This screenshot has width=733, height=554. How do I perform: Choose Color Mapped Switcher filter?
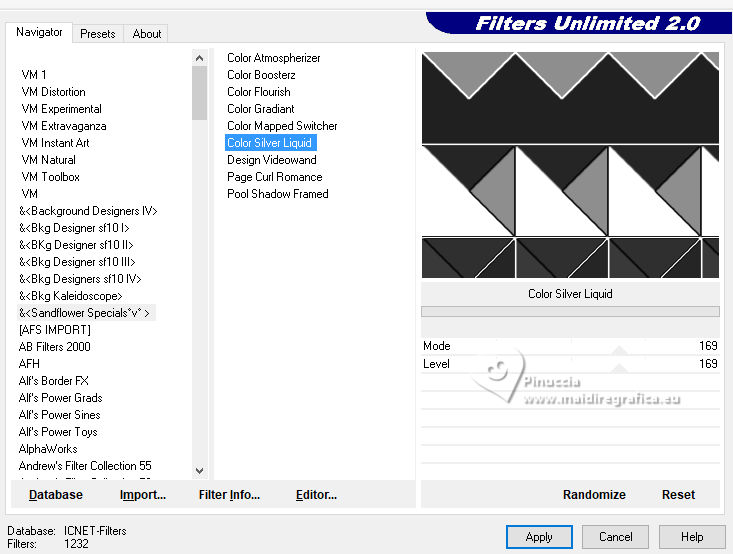282,126
